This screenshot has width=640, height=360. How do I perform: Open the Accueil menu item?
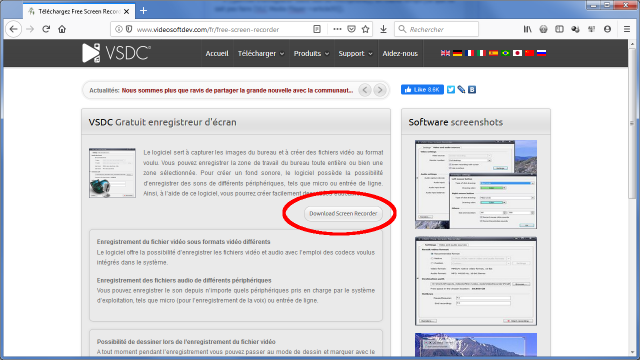[x=217, y=53]
